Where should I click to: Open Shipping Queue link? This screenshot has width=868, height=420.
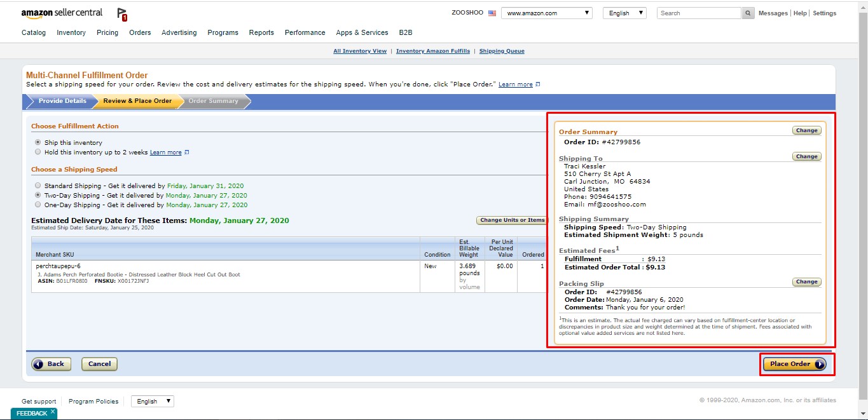(x=502, y=51)
